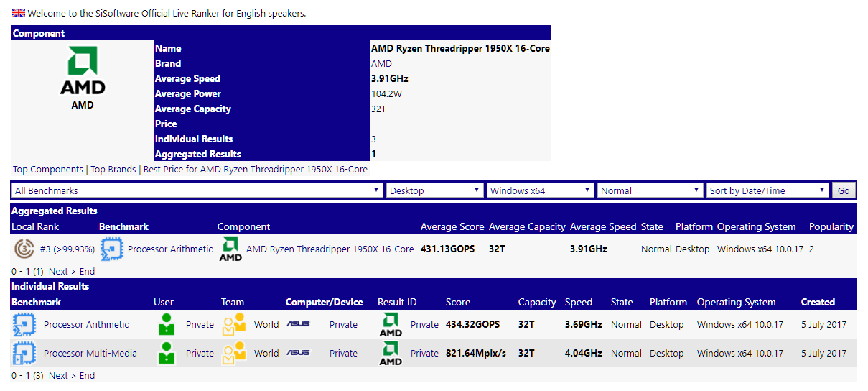Viewport: 868px width, 391px height.
Task: Open the All Benchmarks dropdown
Action: (x=197, y=190)
